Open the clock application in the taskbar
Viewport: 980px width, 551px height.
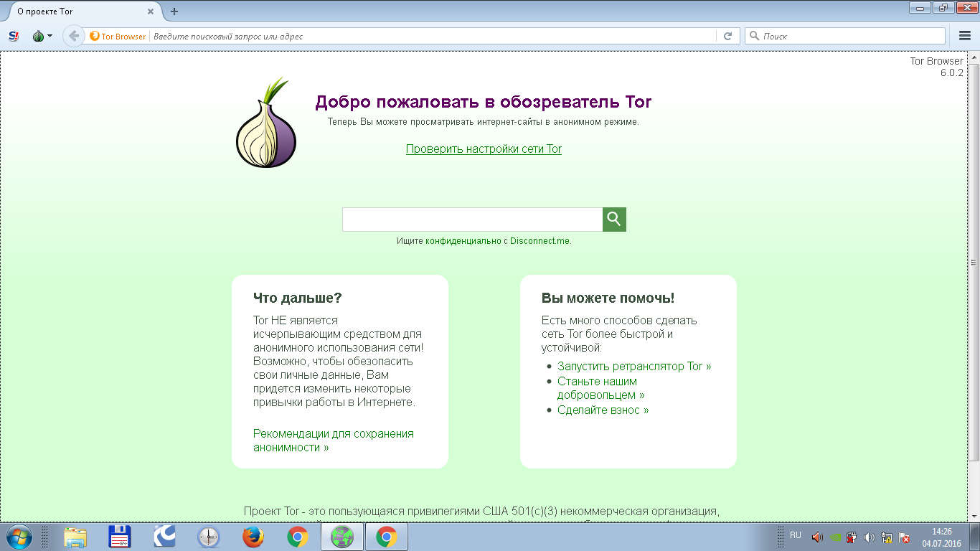tap(209, 537)
